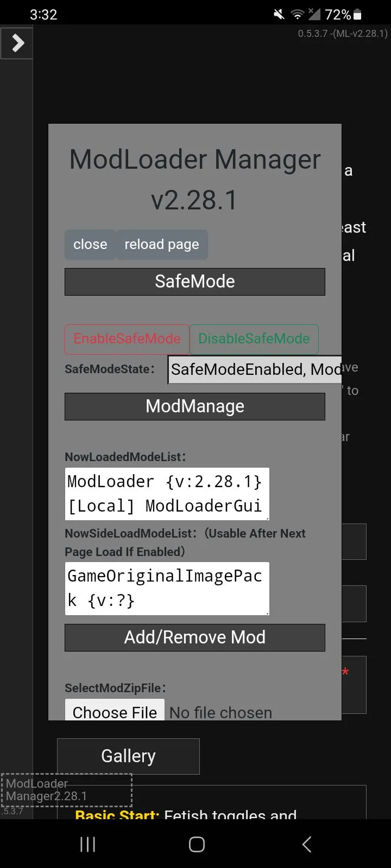Tap the Android back arrow icon
This screenshot has height=868, width=391.
(307, 844)
